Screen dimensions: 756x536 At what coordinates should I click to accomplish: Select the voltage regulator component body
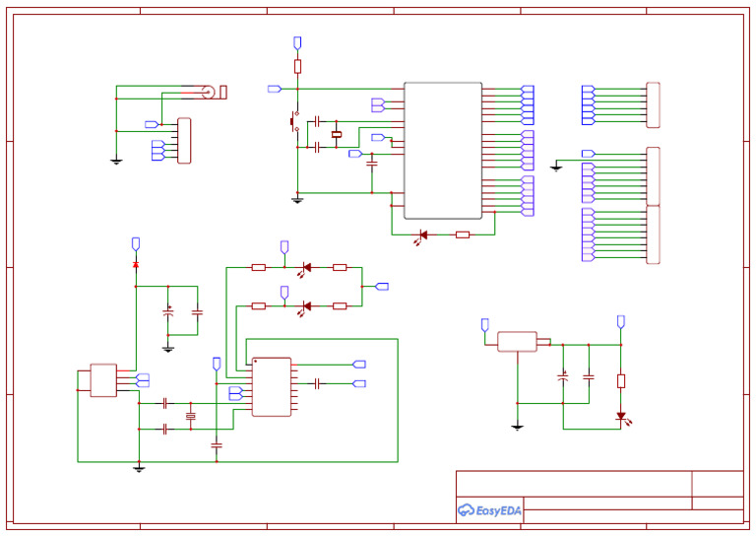click(x=517, y=342)
